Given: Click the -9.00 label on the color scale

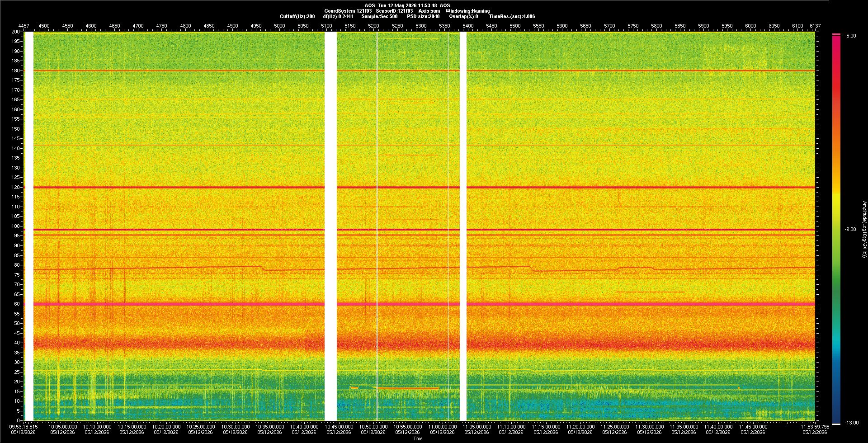Looking at the screenshot, I should [x=850, y=229].
